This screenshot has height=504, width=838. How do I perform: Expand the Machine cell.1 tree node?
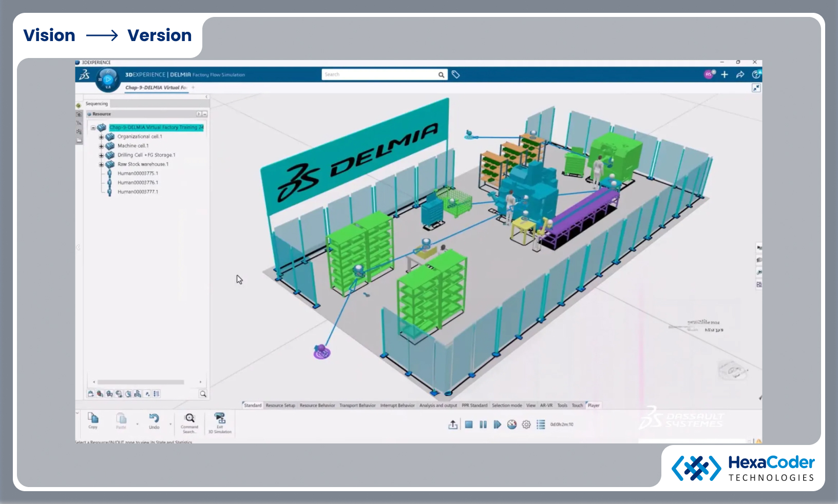point(101,146)
